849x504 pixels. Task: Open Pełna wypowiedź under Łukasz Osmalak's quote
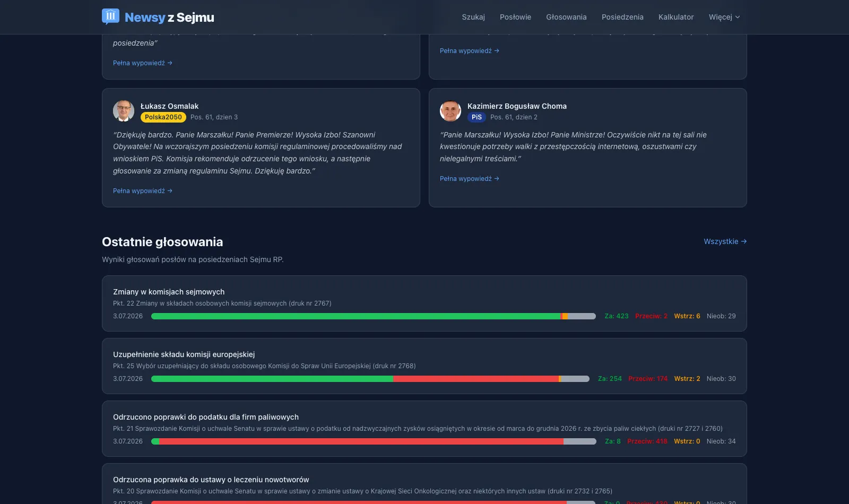coord(143,190)
